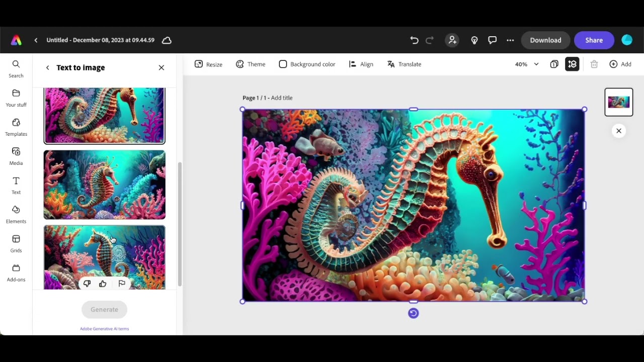Select the middle generated seahorse thumbnail
The height and width of the screenshot is (362, 644).
(x=104, y=185)
